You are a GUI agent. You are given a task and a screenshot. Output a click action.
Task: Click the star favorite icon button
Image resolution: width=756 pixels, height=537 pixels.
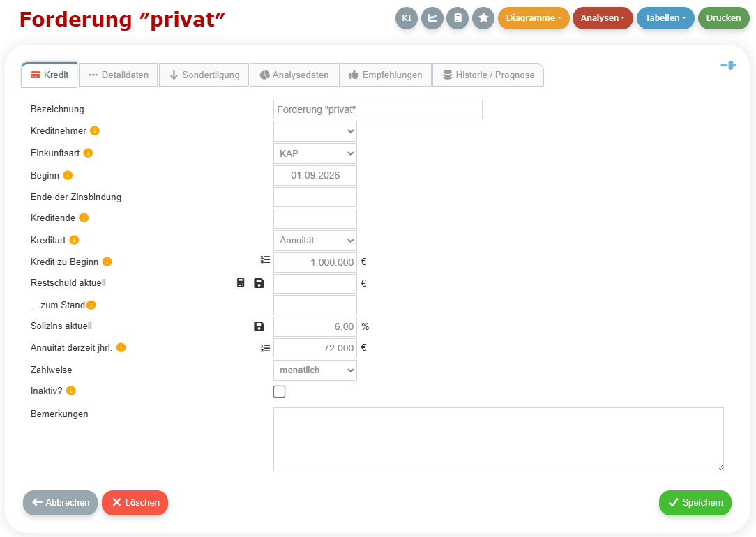coord(483,18)
